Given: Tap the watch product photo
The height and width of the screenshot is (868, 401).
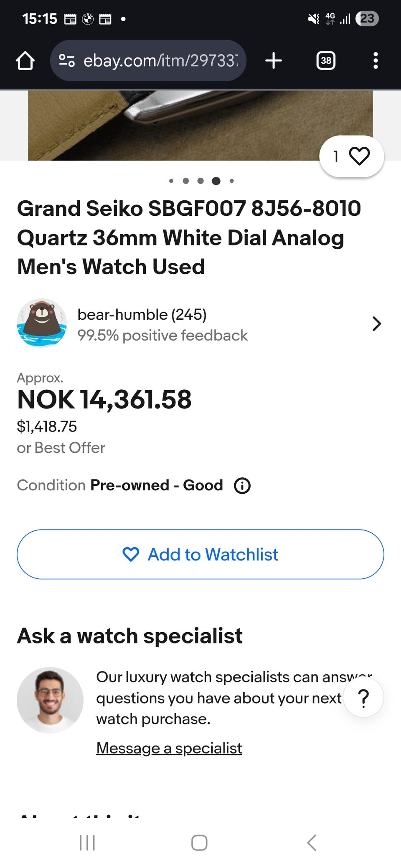Looking at the screenshot, I should [x=200, y=125].
